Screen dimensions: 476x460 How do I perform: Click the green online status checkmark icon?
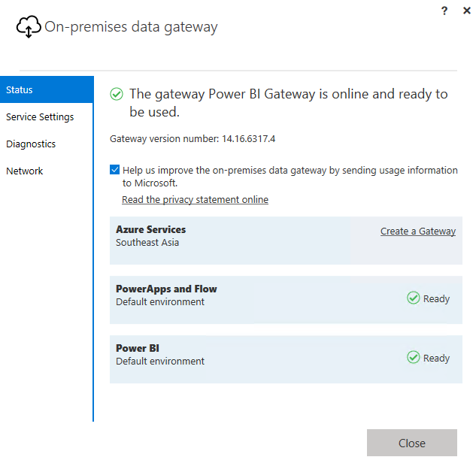click(x=117, y=94)
